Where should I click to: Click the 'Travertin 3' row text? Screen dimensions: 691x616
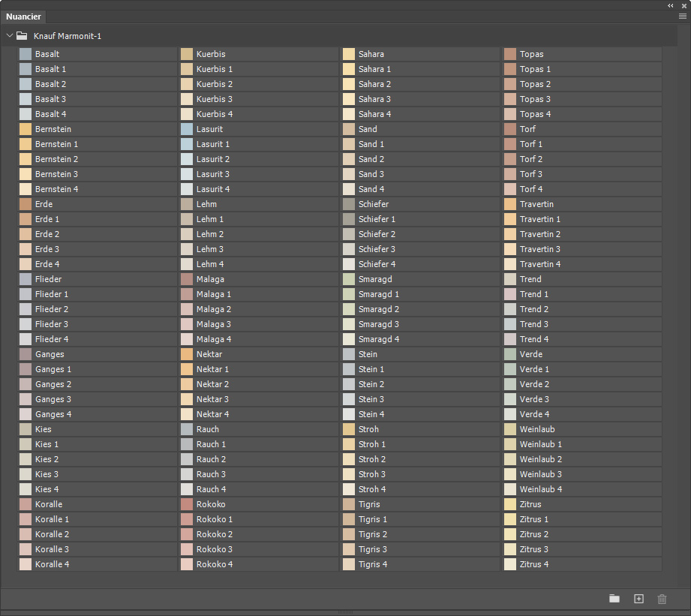[x=540, y=249]
